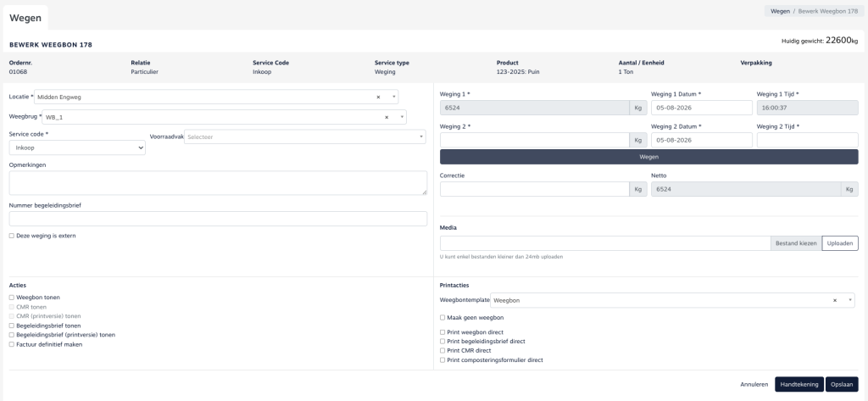Click order number '01068'
This screenshot has width=868, height=401.
coord(19,72)
